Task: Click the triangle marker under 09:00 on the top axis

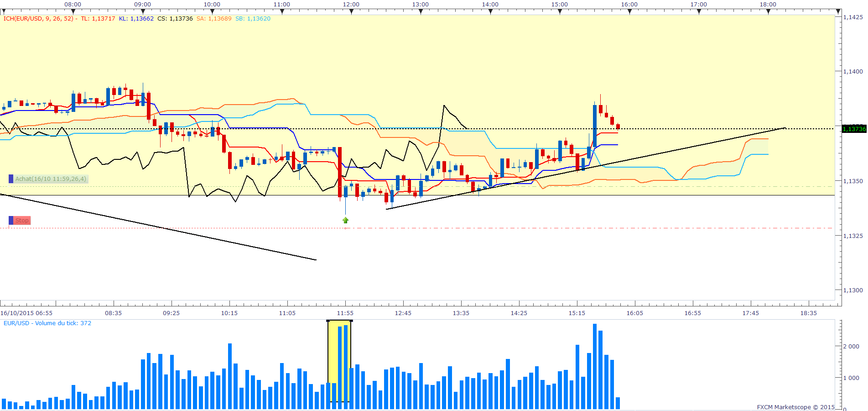Action: (x=143, y=12)
